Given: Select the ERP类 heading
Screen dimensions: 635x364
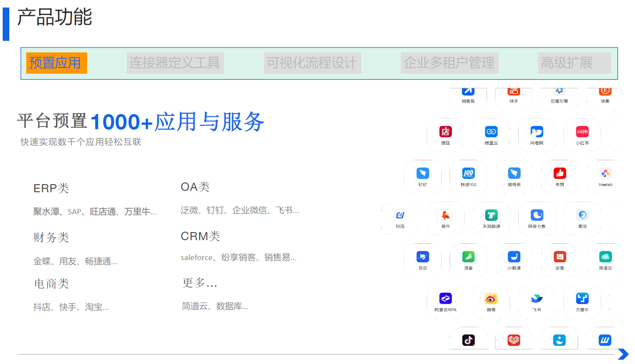Looking at the screenshot, I should 51,188.
